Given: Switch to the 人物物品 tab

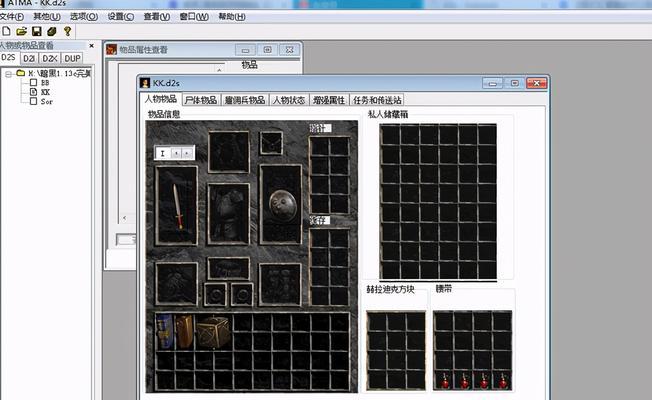Looking at the screenshot, I should (x=161, y=99).
